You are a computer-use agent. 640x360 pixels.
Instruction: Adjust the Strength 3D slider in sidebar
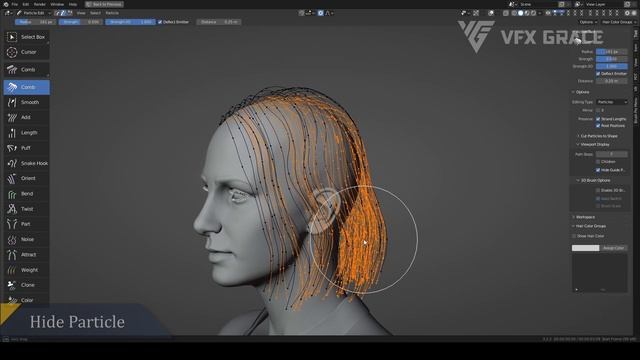tap(612, 66)
